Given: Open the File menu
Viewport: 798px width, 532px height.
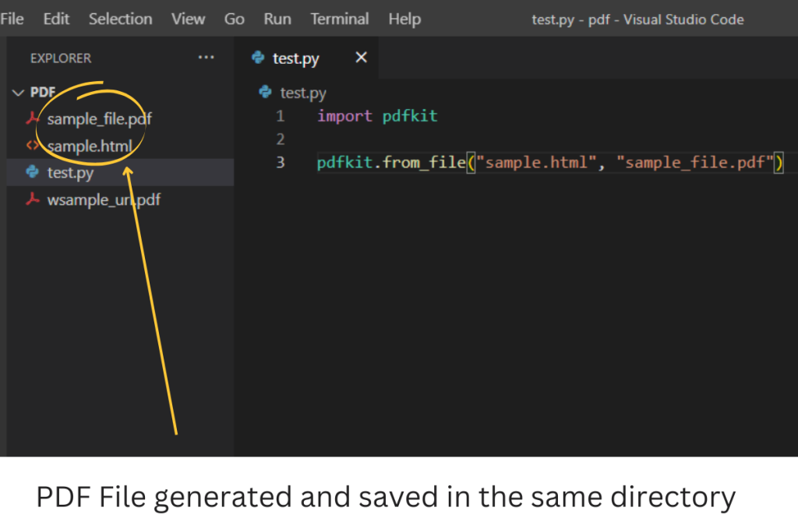Looking at the screenshot, I should pos(12,19).
